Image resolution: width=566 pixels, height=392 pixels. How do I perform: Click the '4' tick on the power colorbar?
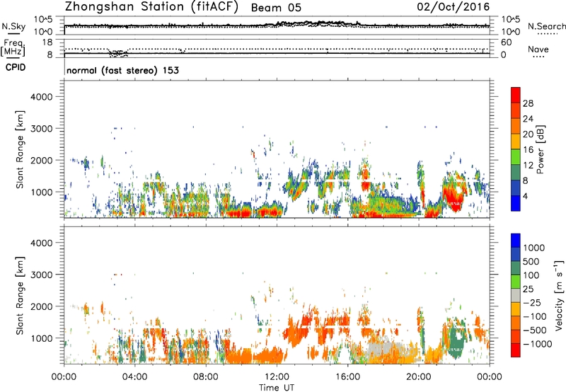(526, 197)
